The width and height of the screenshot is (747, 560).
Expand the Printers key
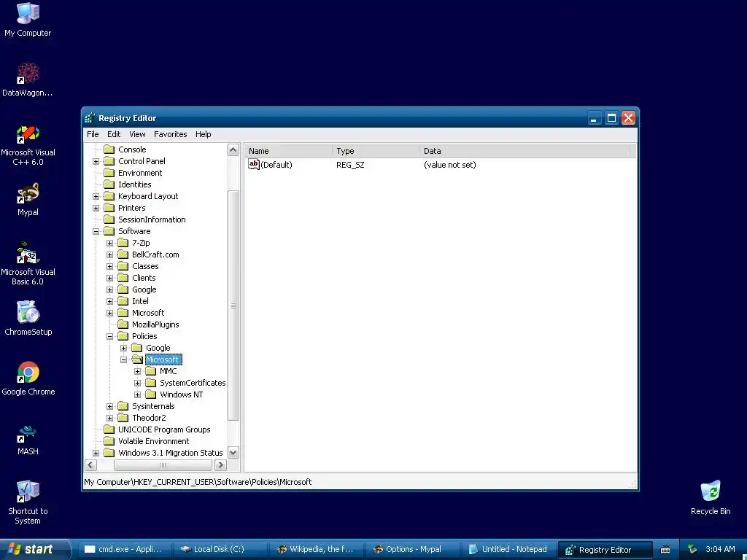tap(96, 208)
